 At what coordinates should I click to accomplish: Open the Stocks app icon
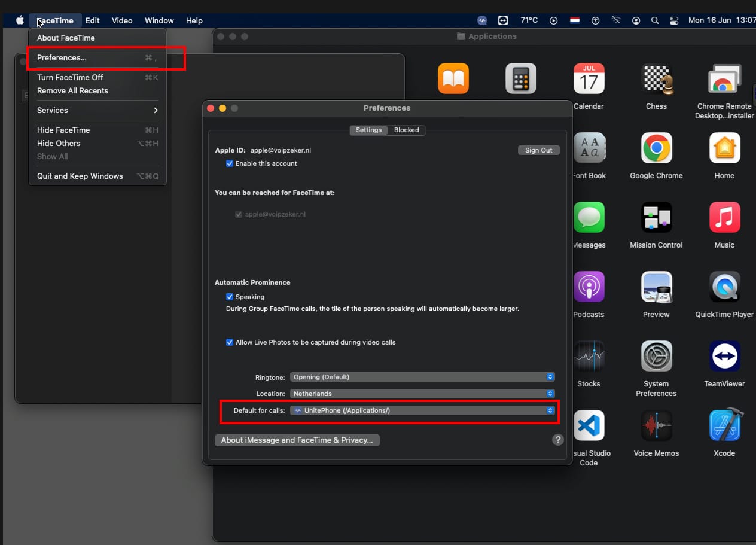point(589,356)
